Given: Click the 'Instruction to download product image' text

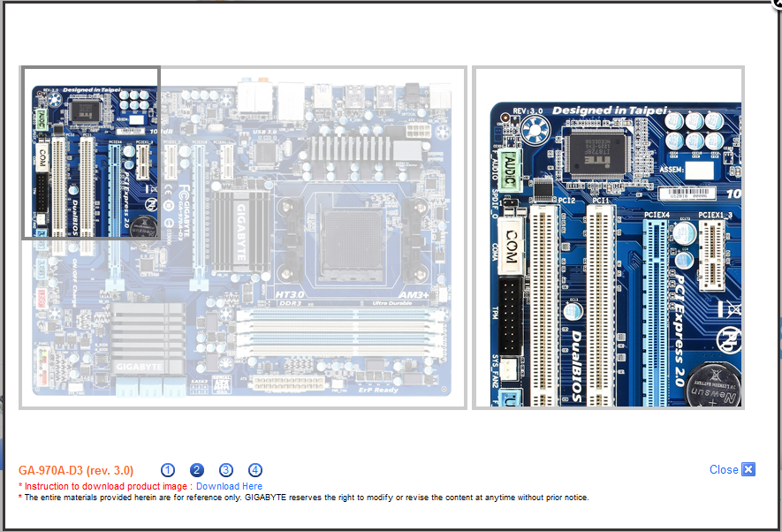Looking at the screenshot, I should (x=106, y=486).
